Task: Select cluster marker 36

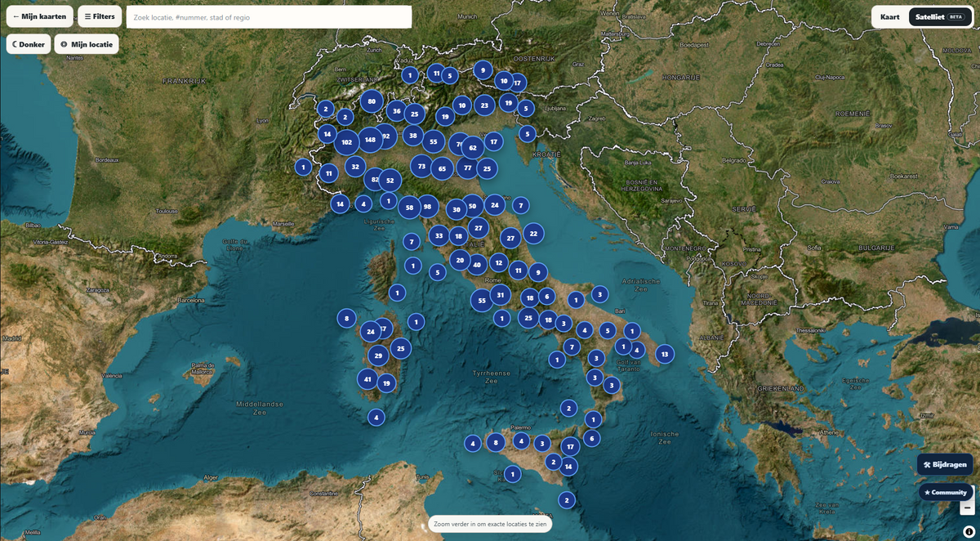Action: coord(397,111)
